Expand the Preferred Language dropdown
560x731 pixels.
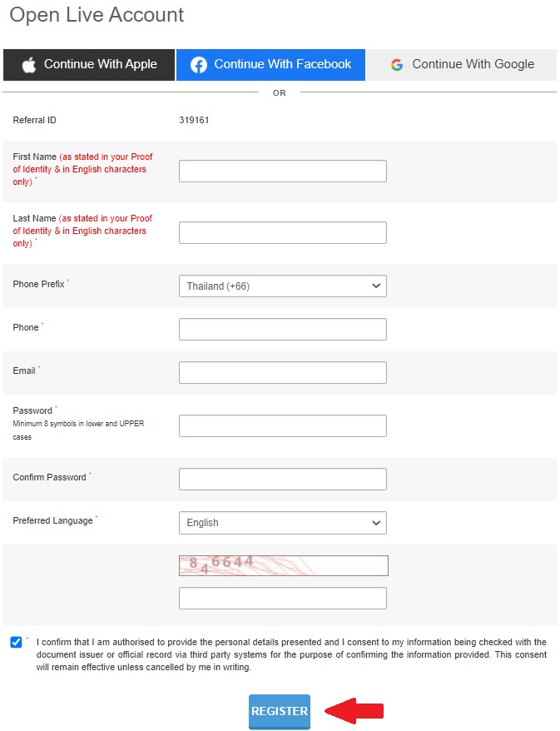(283, 523)
